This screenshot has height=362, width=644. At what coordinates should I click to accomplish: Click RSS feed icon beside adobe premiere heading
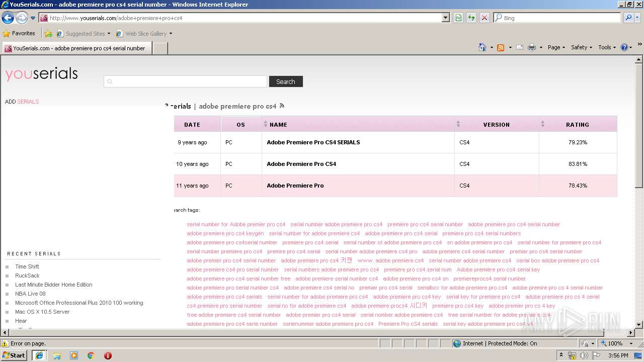[282, 106]
